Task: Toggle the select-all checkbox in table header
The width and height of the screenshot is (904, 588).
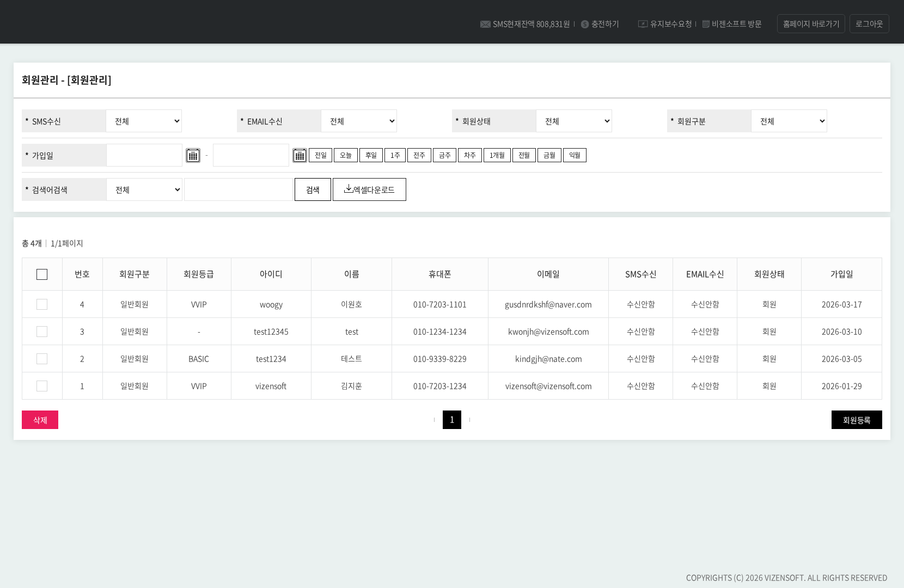Action: 42,274
